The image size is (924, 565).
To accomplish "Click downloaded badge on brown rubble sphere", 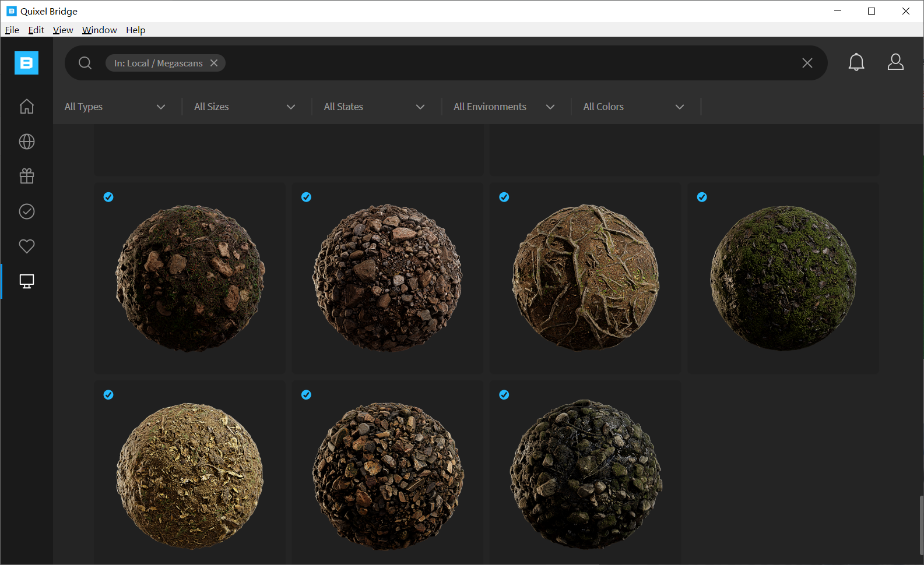I will [x=306, y=197].
